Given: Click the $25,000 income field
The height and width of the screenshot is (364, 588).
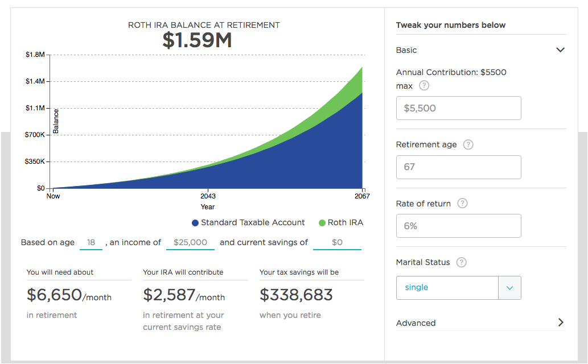Looking at the screenshot, I should point(190,242).
